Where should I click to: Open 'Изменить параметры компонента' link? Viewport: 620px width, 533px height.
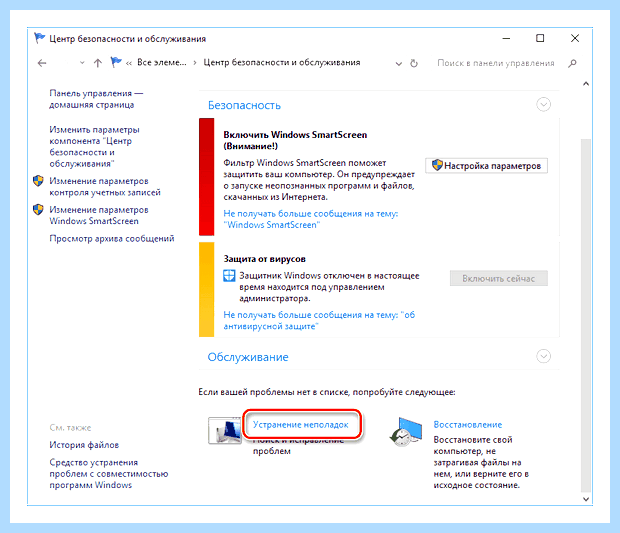tap(94, 147)
